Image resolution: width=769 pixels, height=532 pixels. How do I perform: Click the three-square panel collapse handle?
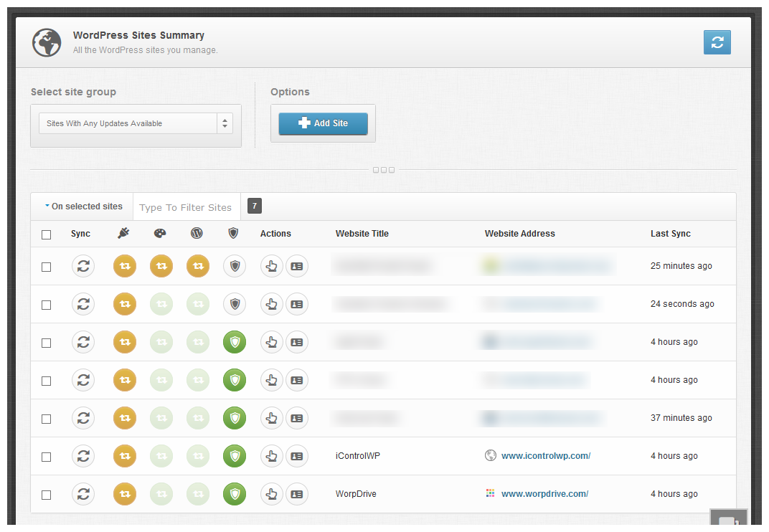click(x=384, y=170)
